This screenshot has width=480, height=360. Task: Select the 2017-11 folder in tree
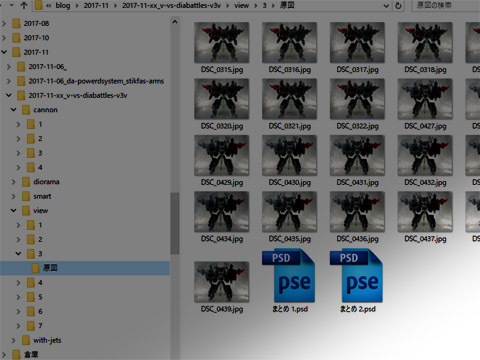pyautogui.click(x=36, y=52)
